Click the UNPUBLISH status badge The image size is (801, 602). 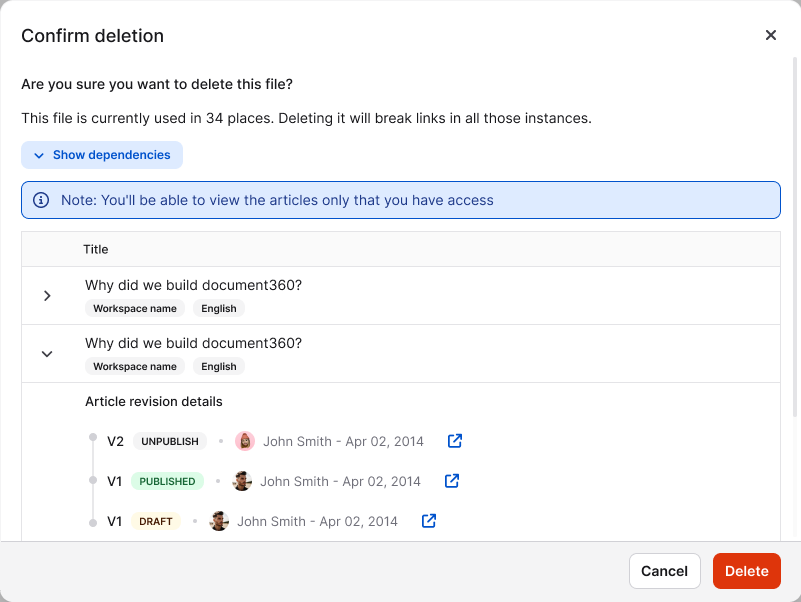pyautogui.click(x=170, y=441)
